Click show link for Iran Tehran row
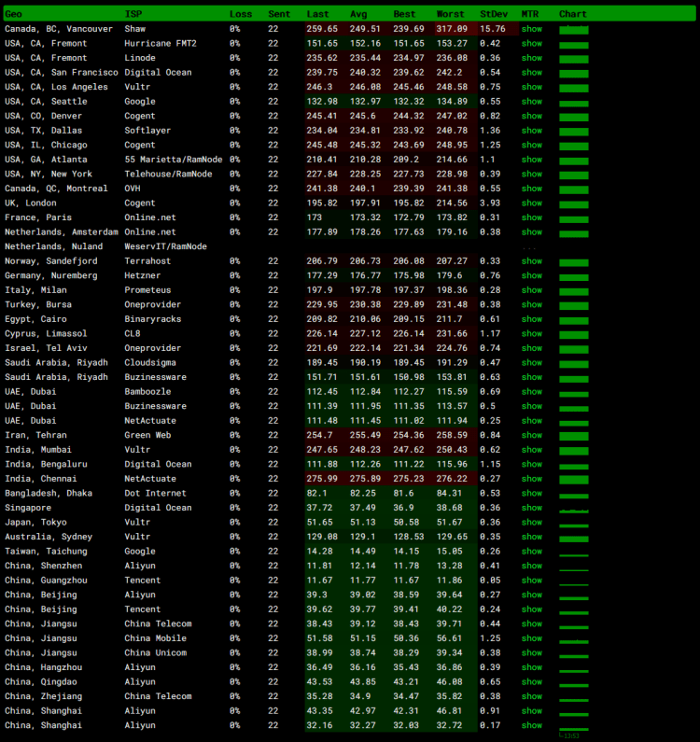This screenshot has width=700, height=742. pyautogui.click(x=531, y=435)
